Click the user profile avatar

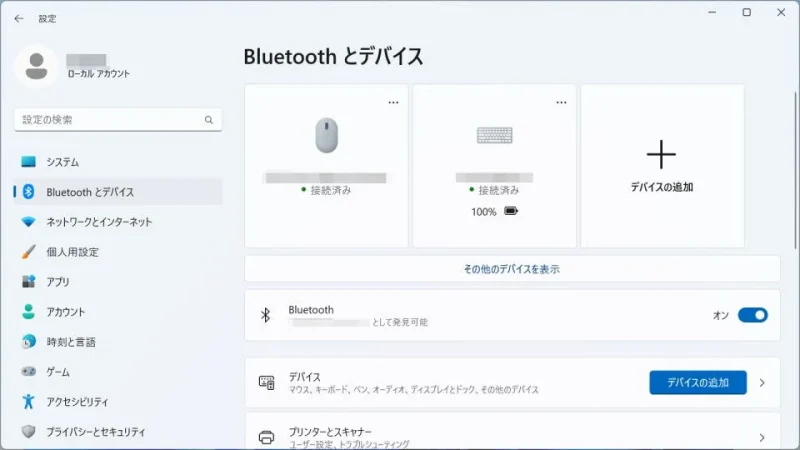tap(36, 66)
